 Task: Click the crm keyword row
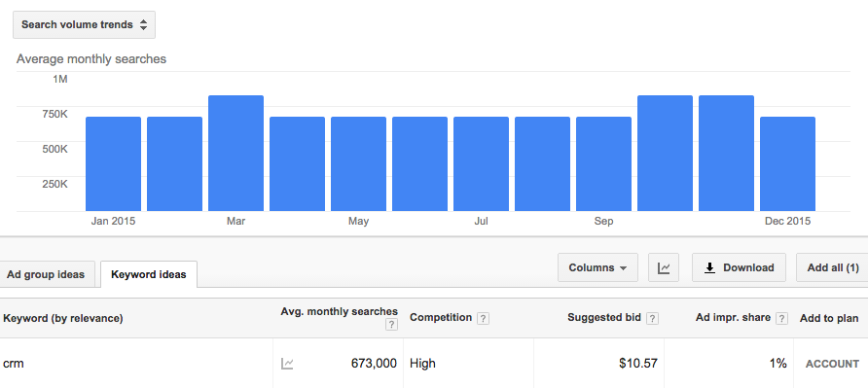(434, 364)
